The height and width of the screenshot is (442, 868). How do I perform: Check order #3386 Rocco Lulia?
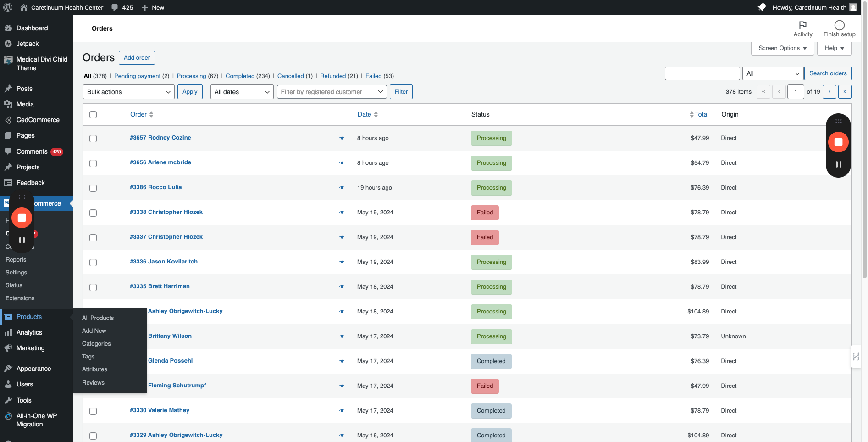tap(93, 188)
